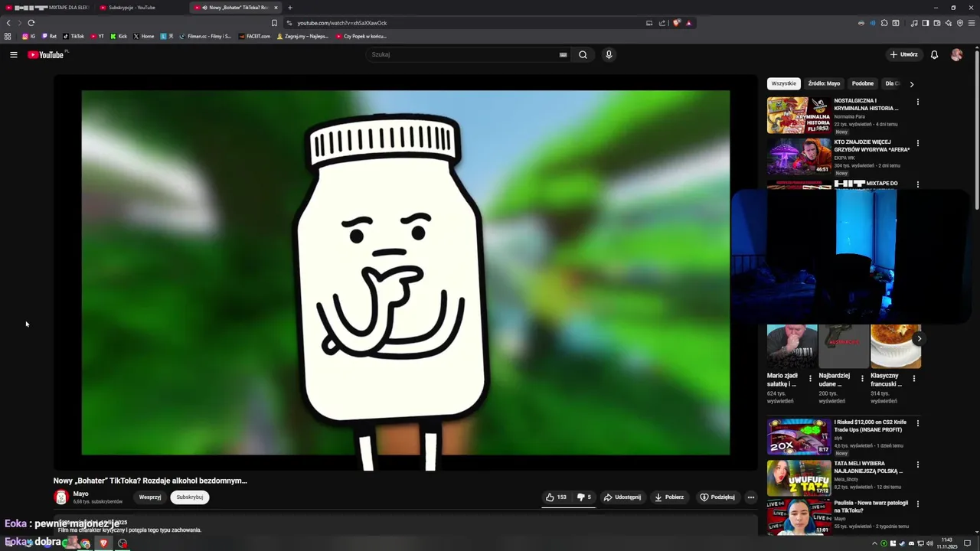
Task: Open Paulisia - Nowa twarz patologii video
Action: (799, 518)
